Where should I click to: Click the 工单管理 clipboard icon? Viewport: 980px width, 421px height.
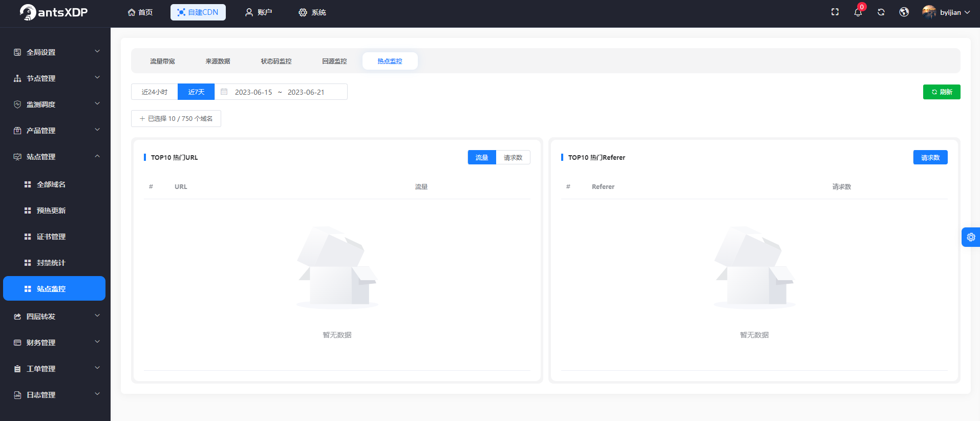[17, 369]
